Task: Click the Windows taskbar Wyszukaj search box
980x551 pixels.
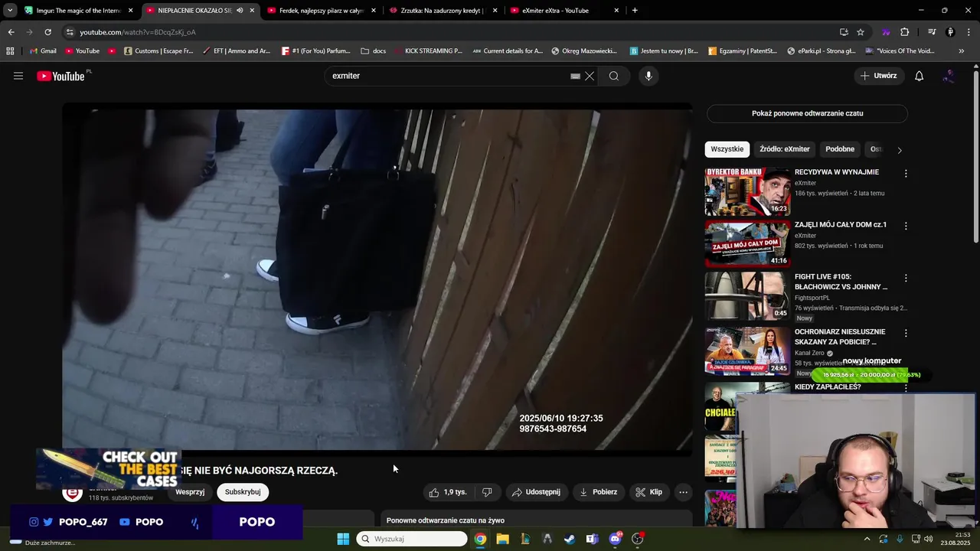Action: pyautogui.click(x=412, y=539)
